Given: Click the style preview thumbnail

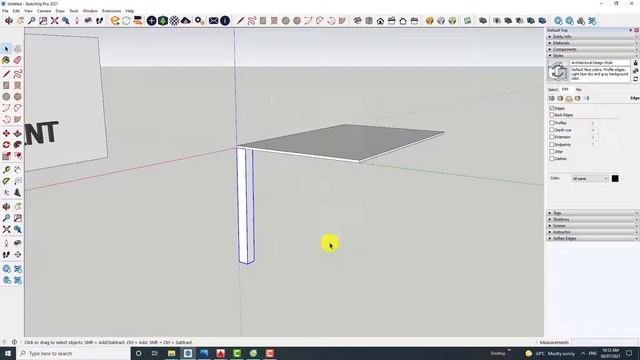Looking at the screenshot, I should [x=558, y=72].
